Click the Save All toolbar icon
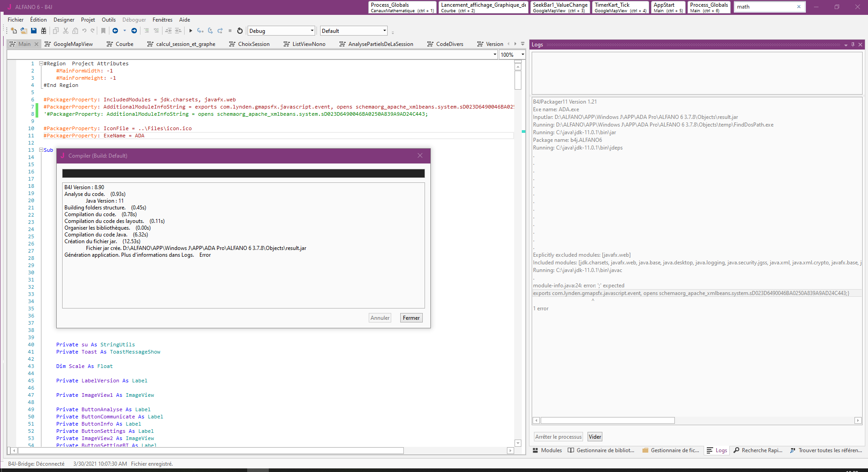 coord(44,31)
